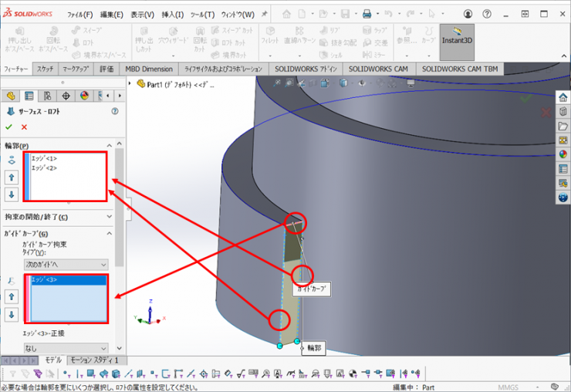Open the edge tangency type dropdown
Screen dimensions: 571x392
coord(66,349)
